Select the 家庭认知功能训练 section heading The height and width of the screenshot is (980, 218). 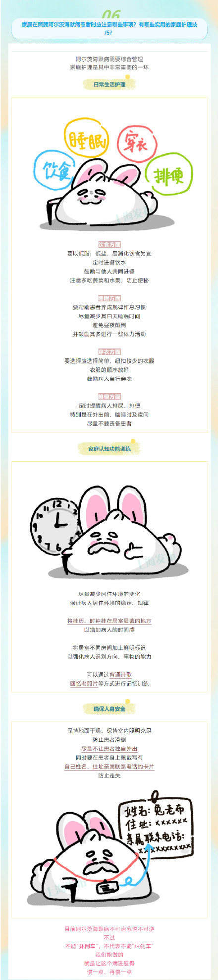click(x=109, y=449)
